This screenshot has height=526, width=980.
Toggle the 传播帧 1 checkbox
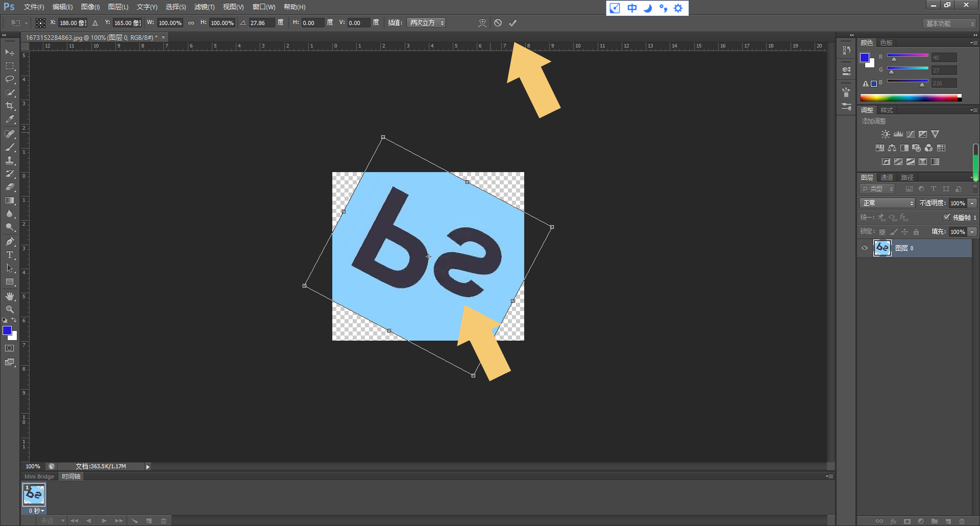point(947,217)
